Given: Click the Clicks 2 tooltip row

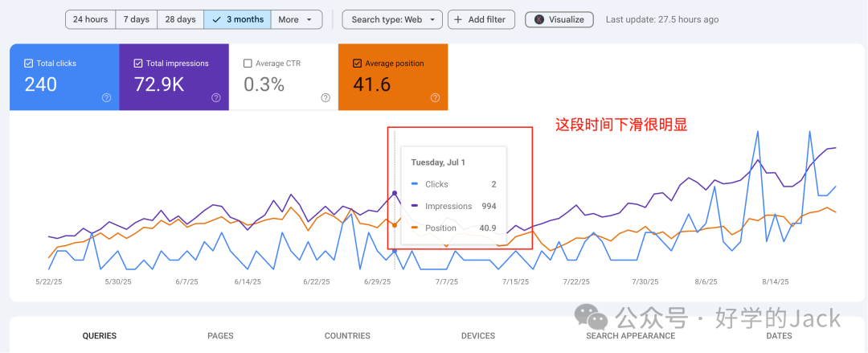Looking at the screenshot, I should click(x=454, y=184).
